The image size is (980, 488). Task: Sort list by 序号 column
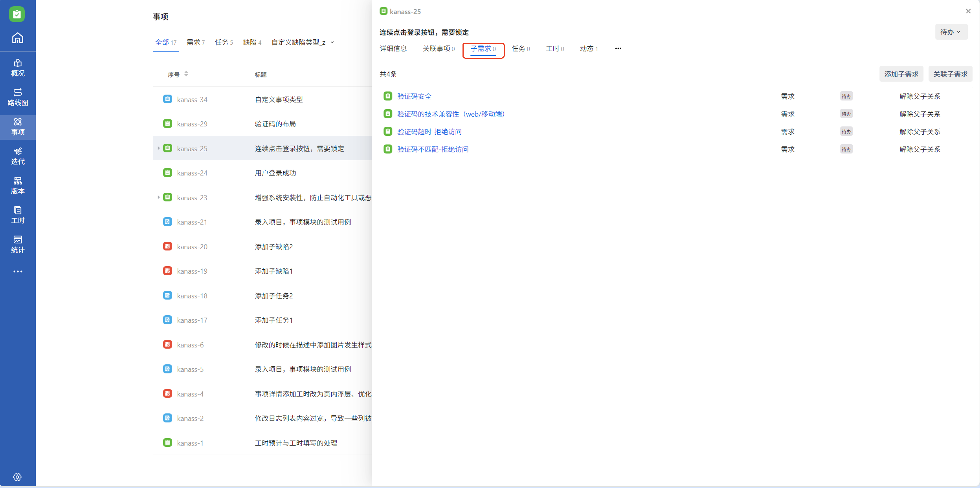pos(186,74)
